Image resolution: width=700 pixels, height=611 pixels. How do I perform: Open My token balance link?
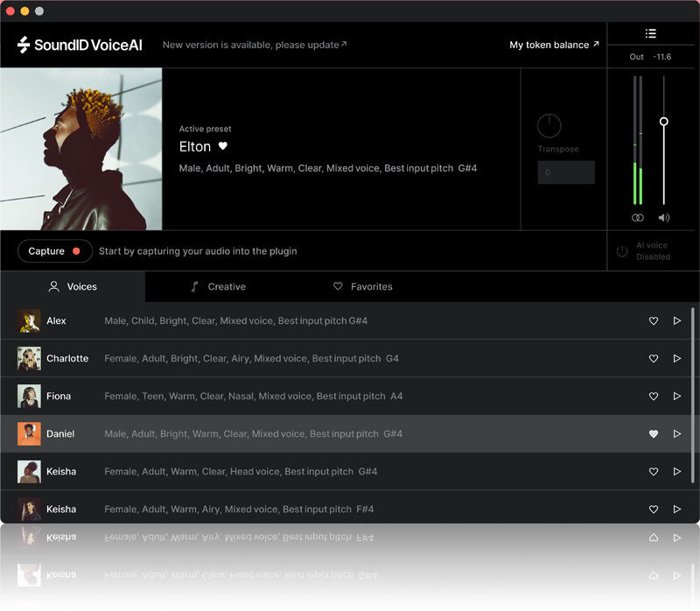[x=554, y=45]
